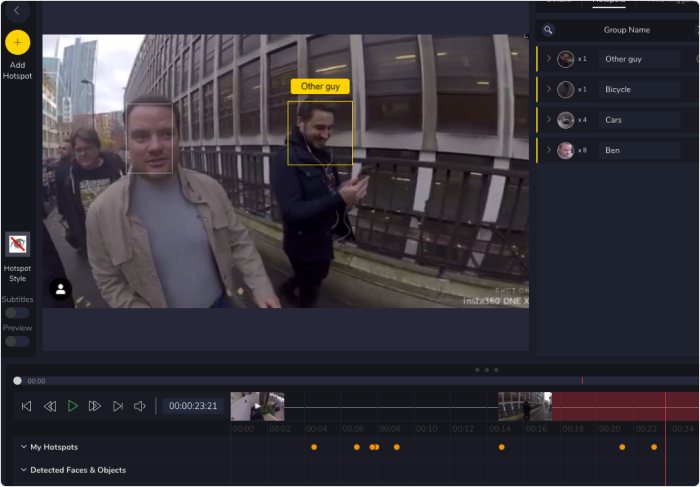The height and width of the screenshot is (487, 700).
Task: Skip to the start of the video
Action: coord(27,406)
